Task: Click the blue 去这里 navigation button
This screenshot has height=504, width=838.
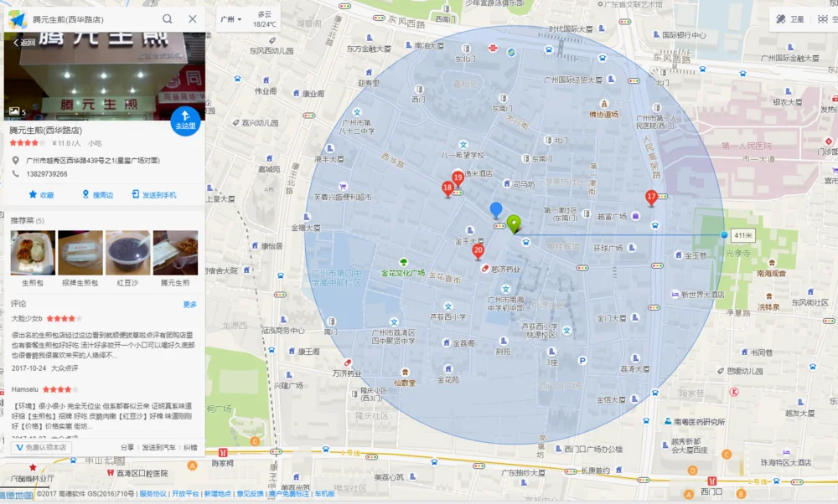Action: [185, 121]
